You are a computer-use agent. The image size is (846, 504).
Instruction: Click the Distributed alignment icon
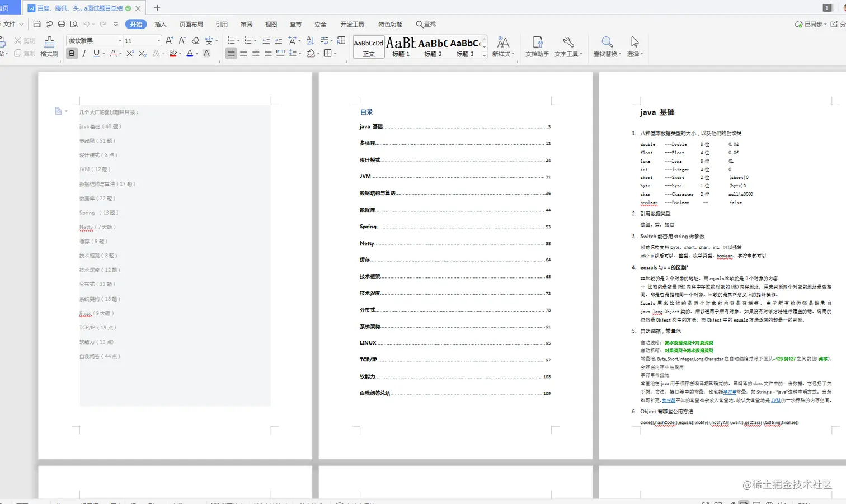pyautogui.click(x=280, y=53)
